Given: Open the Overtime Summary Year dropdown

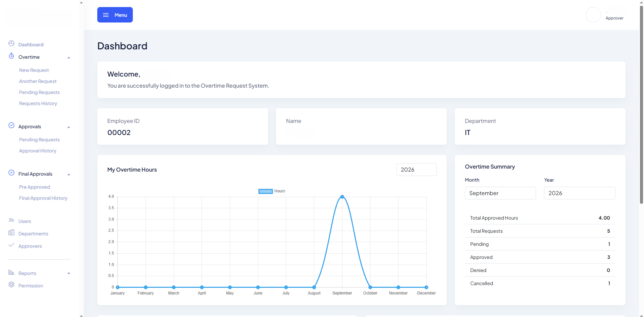Looking at the screenshot, I should [579, 193].
